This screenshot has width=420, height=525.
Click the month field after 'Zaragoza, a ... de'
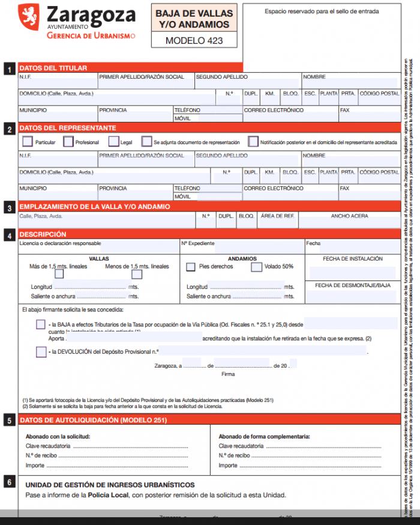(242, 363)
